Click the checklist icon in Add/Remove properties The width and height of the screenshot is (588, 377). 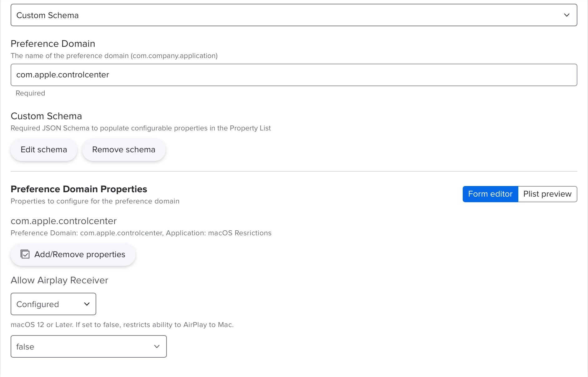tap(25, 254)
